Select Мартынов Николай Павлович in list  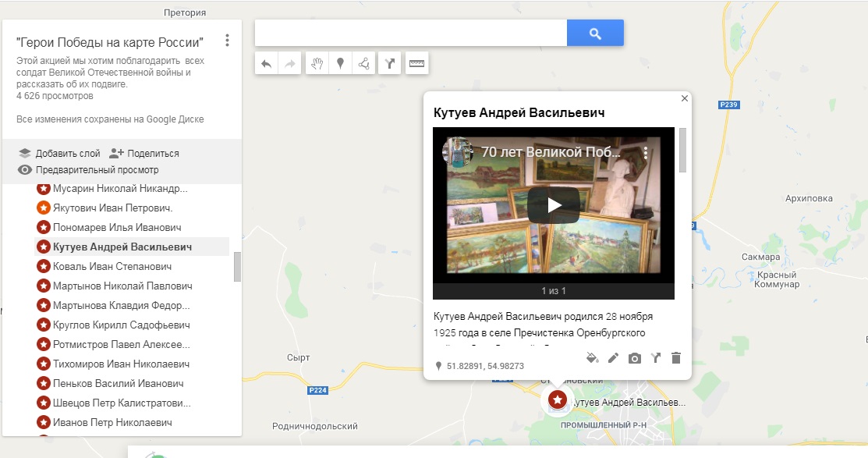pyautogui.click(x=122, y=286)
